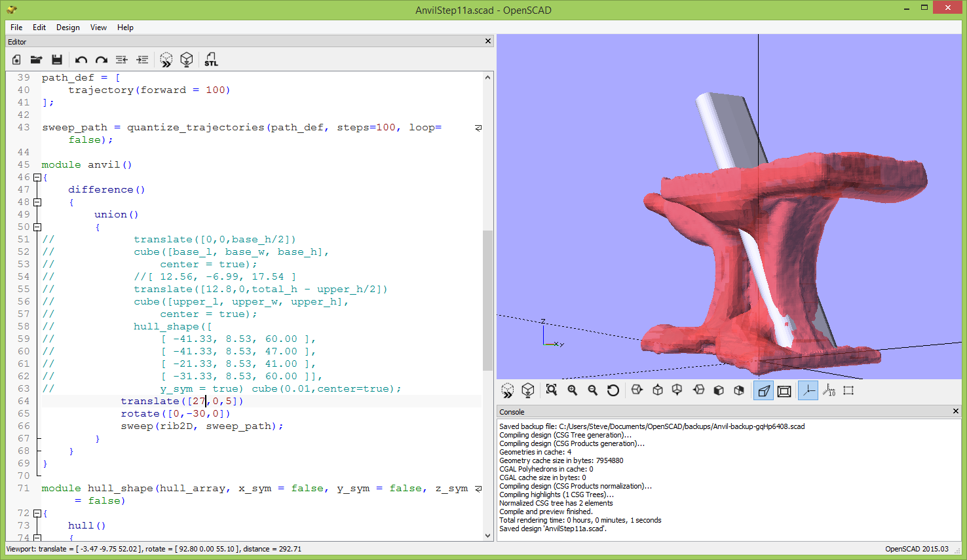The height and width of the screenshot is (560, 967).
Task: Click the Editor panel title bar
Action: [249, 41]
